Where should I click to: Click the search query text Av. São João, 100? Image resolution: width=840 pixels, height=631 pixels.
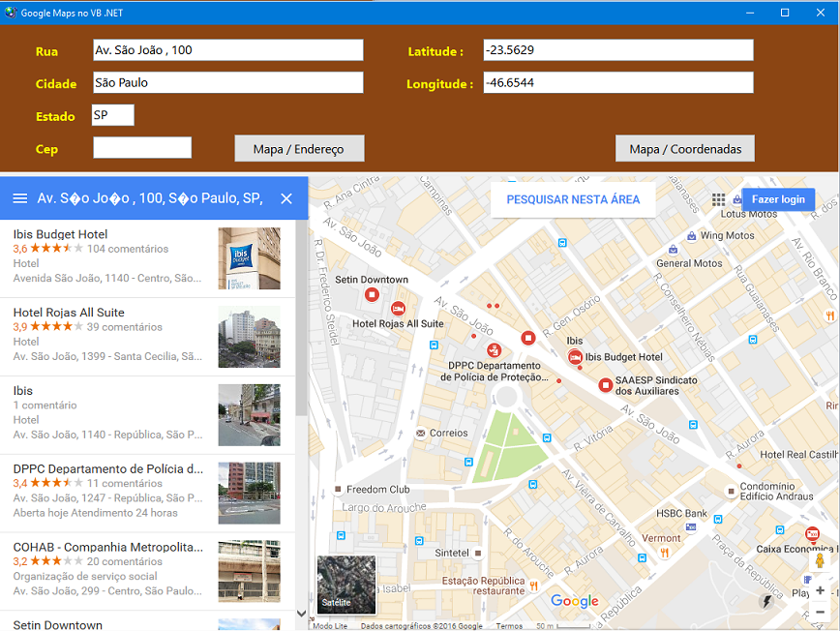point(150,198)
